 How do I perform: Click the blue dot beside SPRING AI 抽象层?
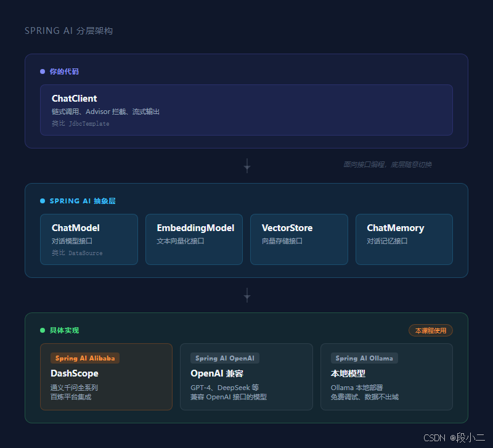[43, 201]
